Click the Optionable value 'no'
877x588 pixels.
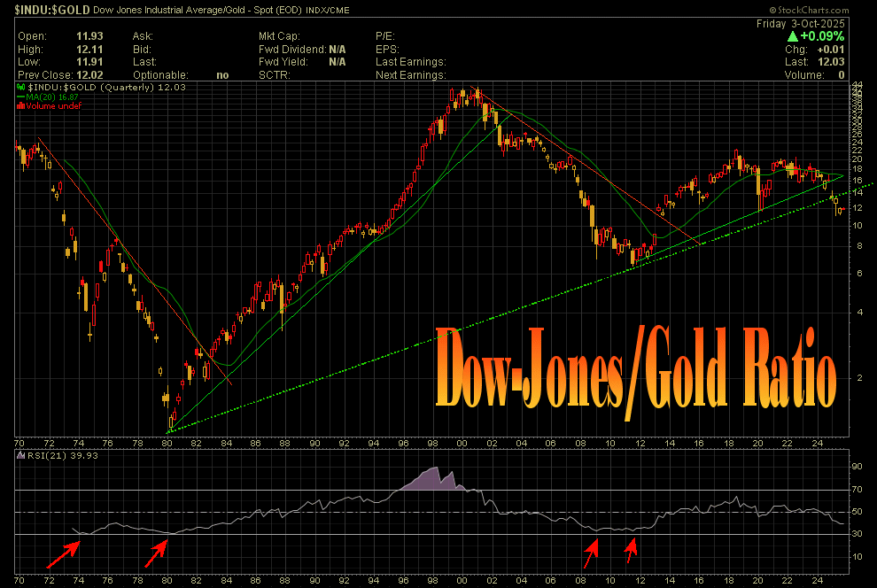pos(222,75)
